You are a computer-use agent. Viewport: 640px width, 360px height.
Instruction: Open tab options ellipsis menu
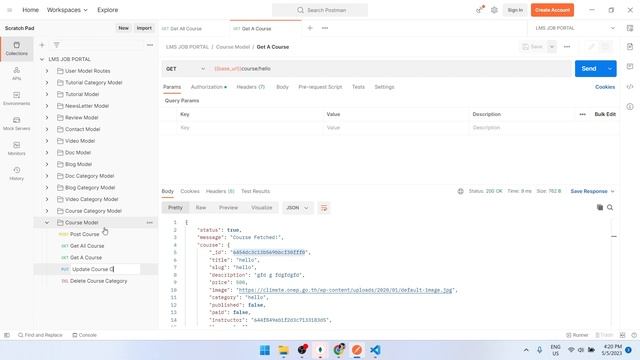click(x=325, y=28)
